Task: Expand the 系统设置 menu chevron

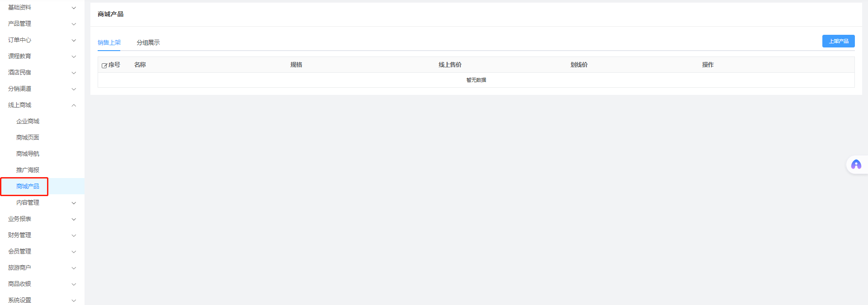Action: pyautogui.click(x=74, y=300)
